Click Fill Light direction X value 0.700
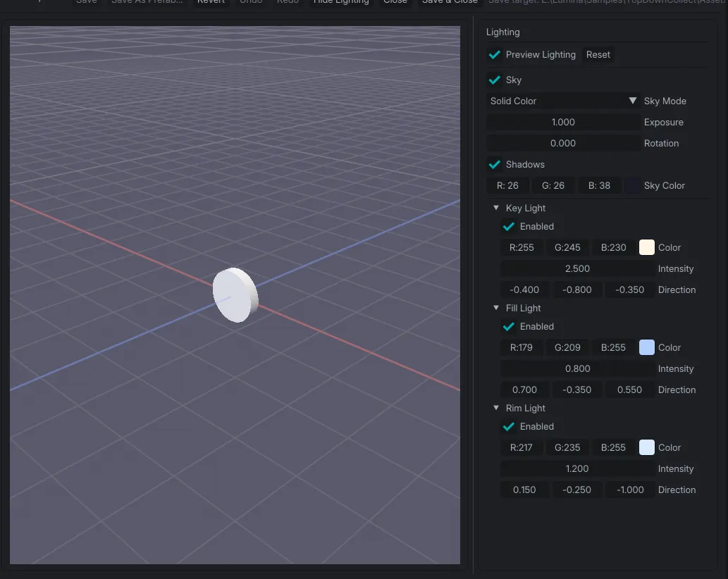Image resolution: width=728 pixels, height=579 pixels. tap(524, 390)
